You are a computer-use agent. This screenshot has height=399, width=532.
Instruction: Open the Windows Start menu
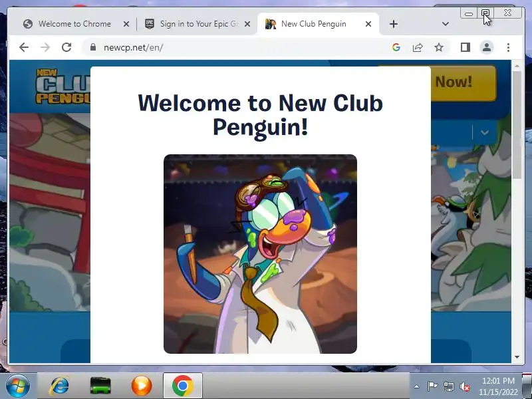coord(17,386)
